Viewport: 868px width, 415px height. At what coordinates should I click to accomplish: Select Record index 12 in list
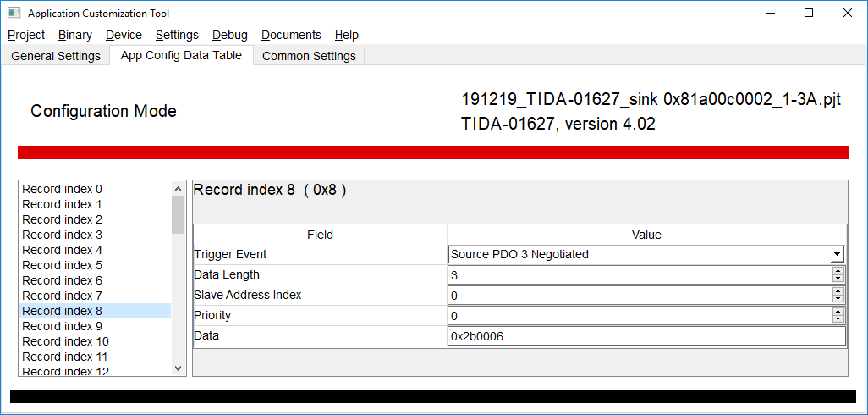(x=96, y=370)
